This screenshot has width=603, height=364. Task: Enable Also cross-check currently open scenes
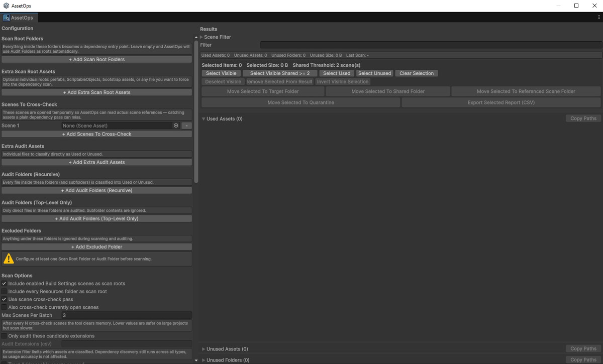click(x=4, y=307)
